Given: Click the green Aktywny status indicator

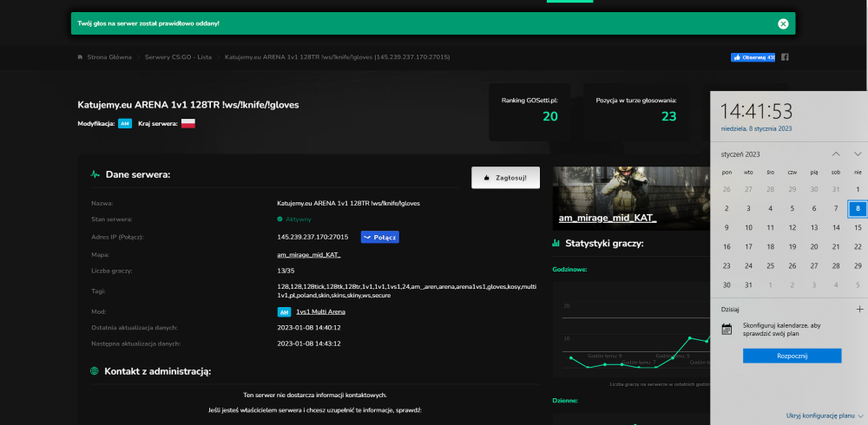Looking at the screenshot, I should tap(294, 219).
